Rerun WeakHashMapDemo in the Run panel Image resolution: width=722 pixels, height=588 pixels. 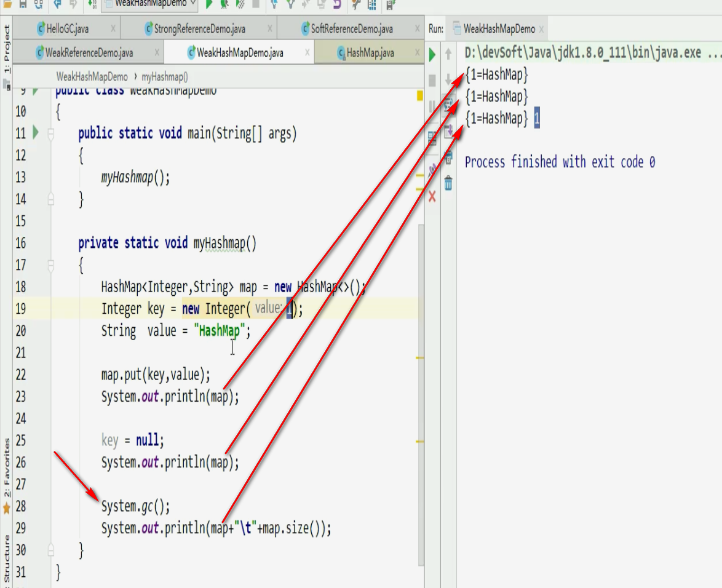click(x=432, y=55)
